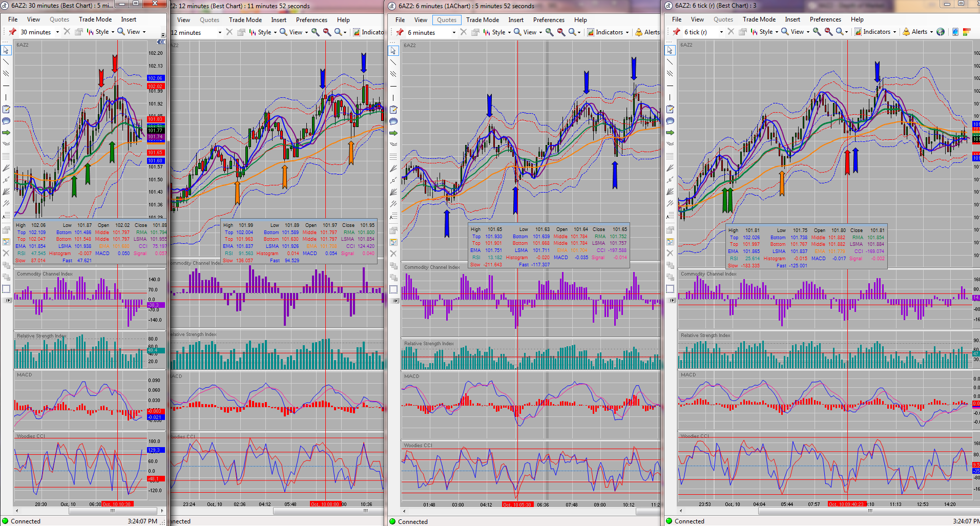Select green arrow tool in 6 tick window
This screenshot has height=526, width=980.
670,133
